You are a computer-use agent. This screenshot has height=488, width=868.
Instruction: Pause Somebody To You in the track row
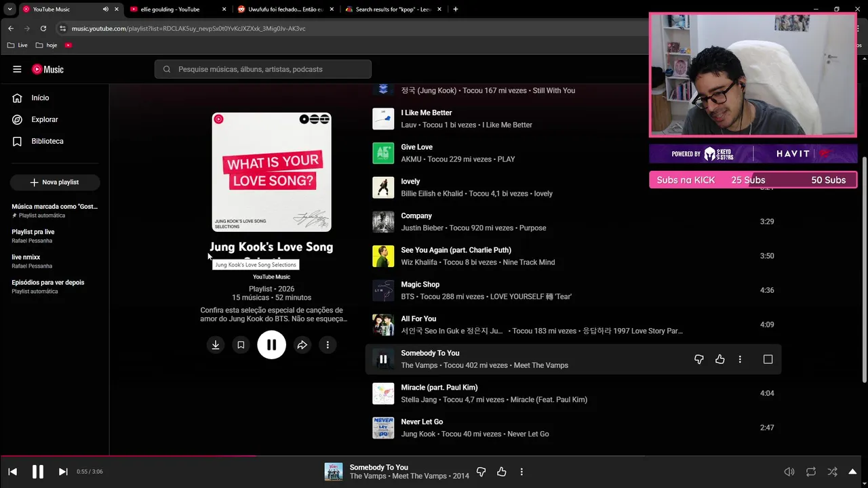point(383,359)
